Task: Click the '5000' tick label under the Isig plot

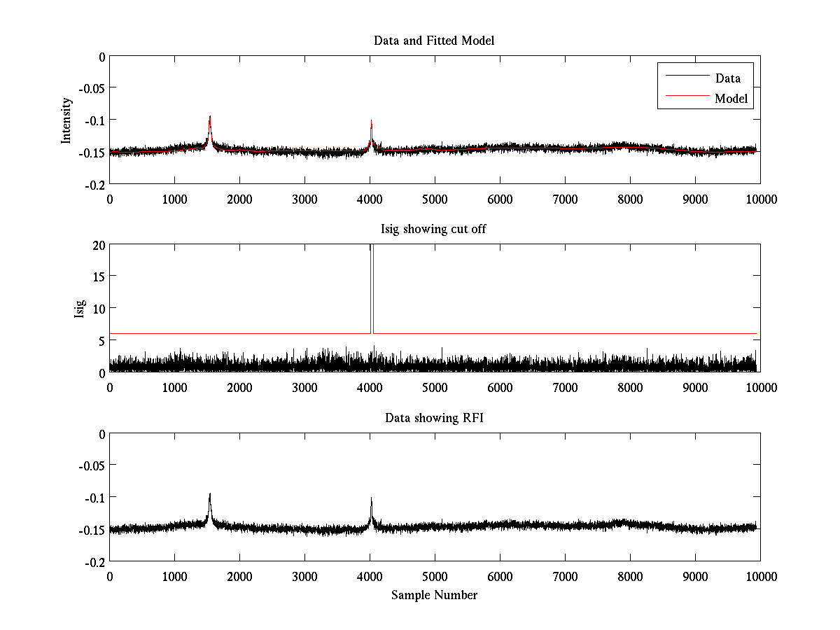Action: click(435, 387)
